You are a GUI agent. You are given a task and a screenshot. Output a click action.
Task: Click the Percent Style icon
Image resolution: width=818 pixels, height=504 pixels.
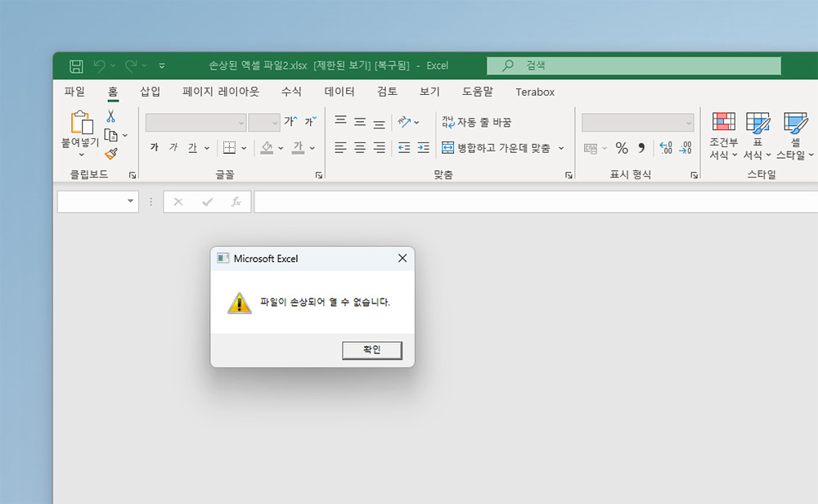point(622,148)
